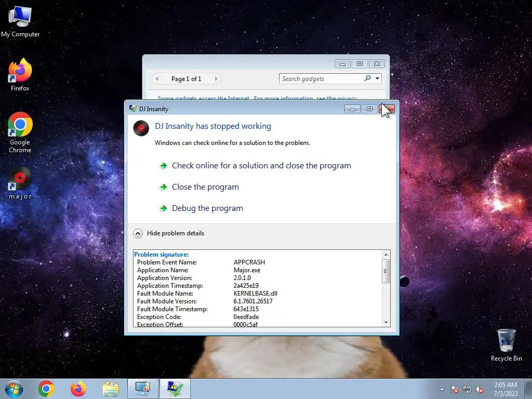Collapse details with Hide problem details

169,233
